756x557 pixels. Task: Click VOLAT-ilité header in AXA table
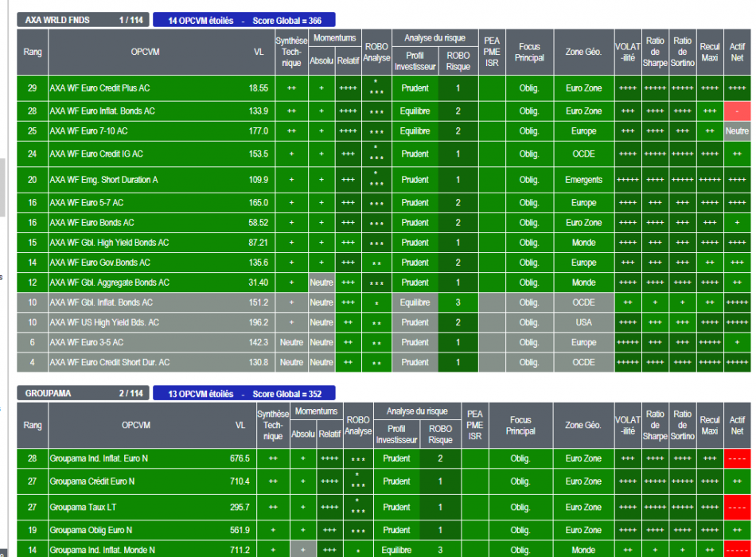pos(628,52)
